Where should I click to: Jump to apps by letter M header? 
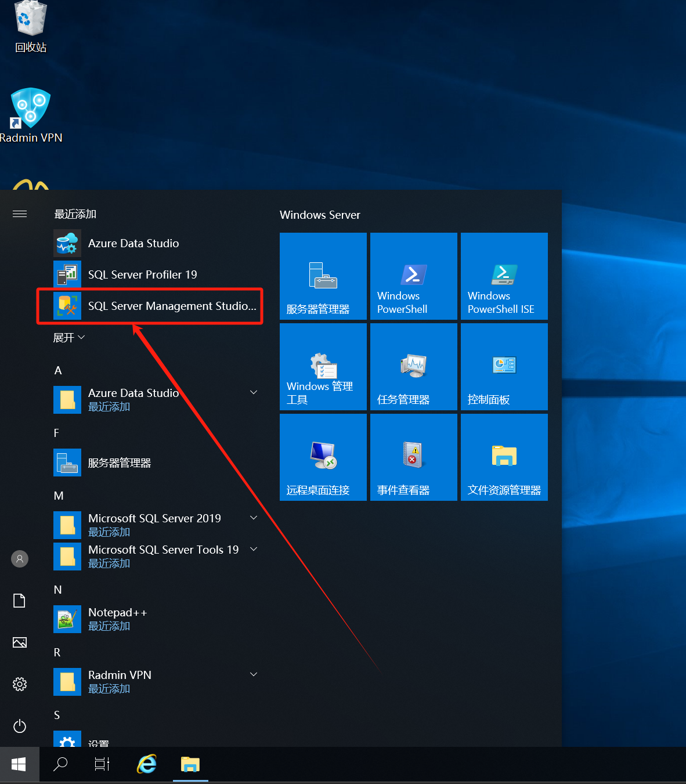click(x=59, y=496)
